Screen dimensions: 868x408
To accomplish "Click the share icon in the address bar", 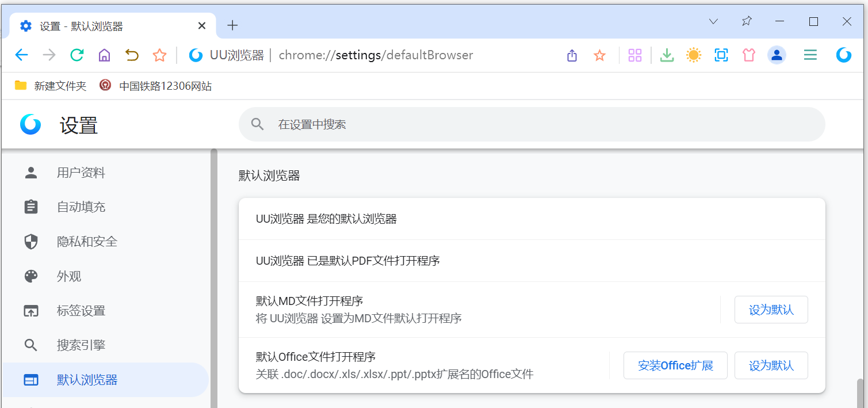I will [572, 55].
